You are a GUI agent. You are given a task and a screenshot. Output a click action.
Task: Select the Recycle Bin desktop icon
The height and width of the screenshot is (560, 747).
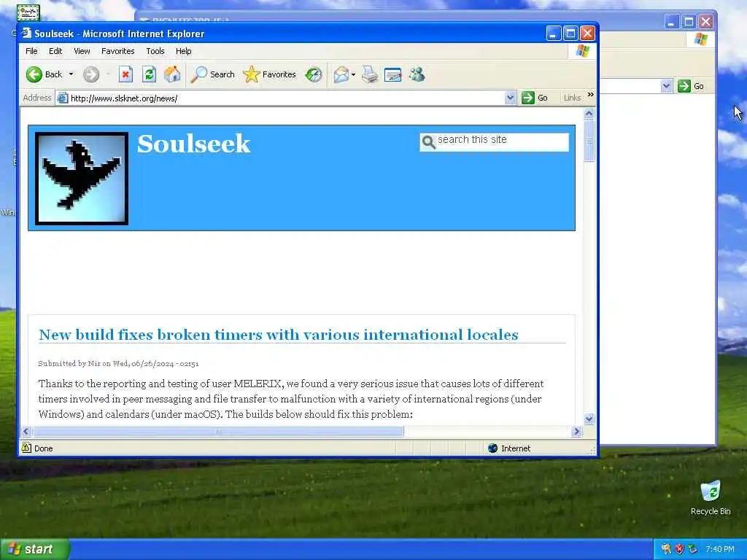pos(711,497)
